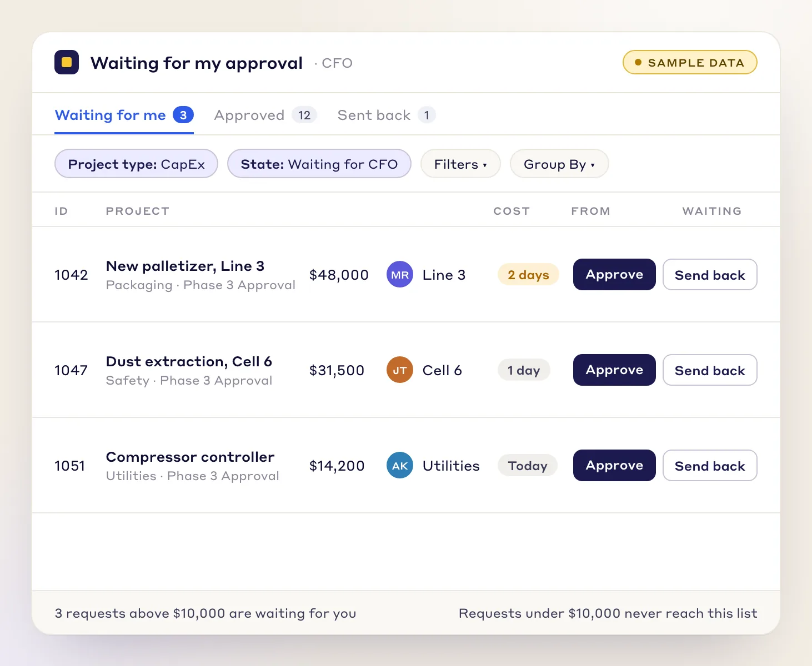Click the Project type: CapEx filter chip
This screenshot has width=812, height=666.
[x=136, y=164]
